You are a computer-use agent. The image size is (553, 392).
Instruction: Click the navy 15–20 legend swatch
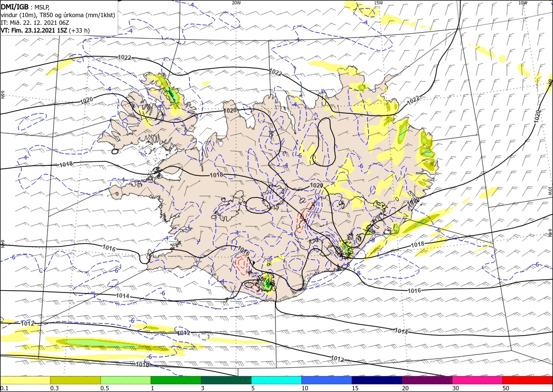pos(377,380)
